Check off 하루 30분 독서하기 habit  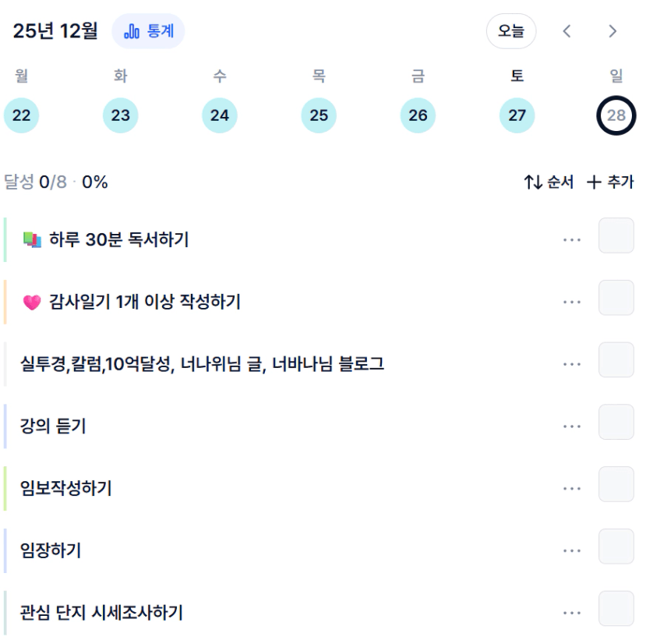pyautogui.click(x=616, y=235)
